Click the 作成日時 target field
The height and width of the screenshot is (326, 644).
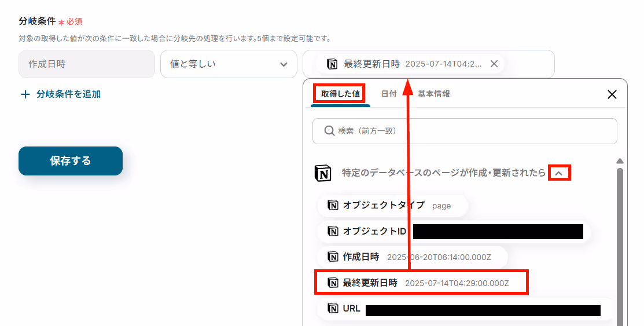(x=87, y=64)
